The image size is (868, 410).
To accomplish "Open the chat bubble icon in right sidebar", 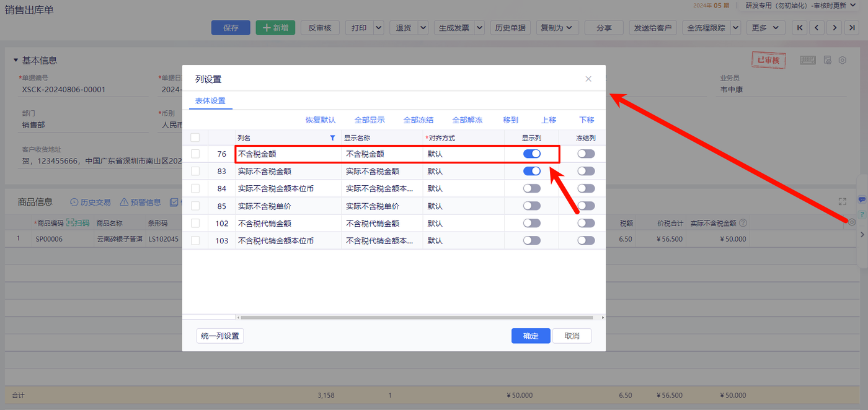I will (x=862, y=199).
